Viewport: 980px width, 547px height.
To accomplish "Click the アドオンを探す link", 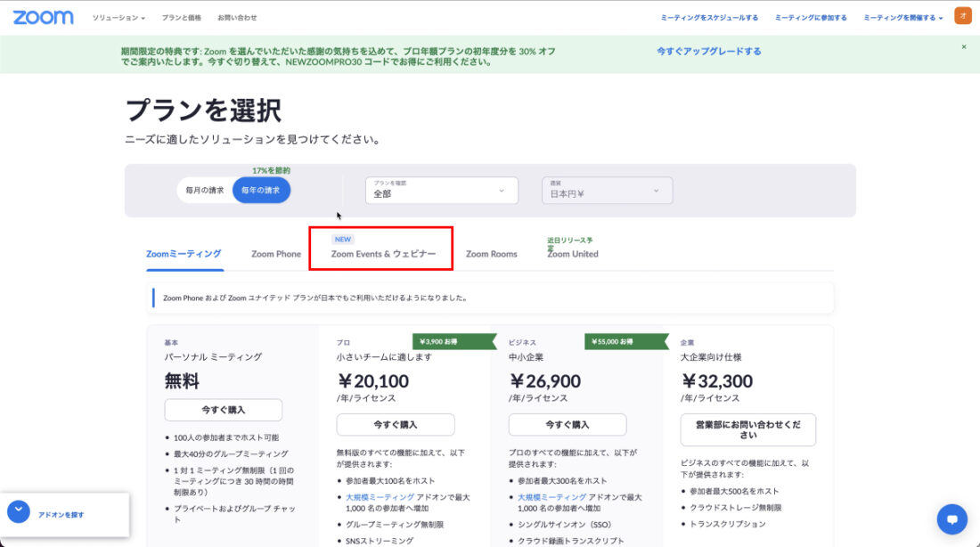I will pos(61,515).
